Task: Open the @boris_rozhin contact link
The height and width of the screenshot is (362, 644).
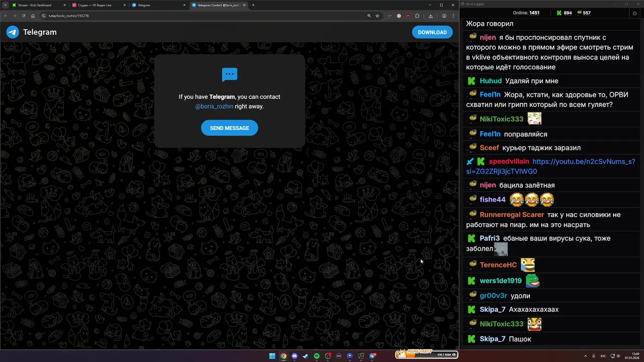Action: pyautogui.click(x=214, y=107)
